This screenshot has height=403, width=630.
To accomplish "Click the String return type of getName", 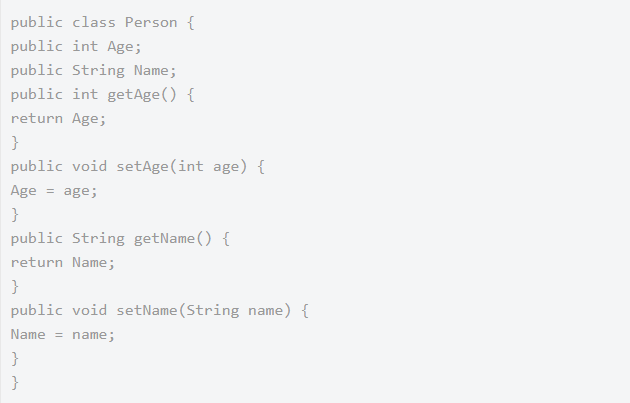I will (98, 238).
